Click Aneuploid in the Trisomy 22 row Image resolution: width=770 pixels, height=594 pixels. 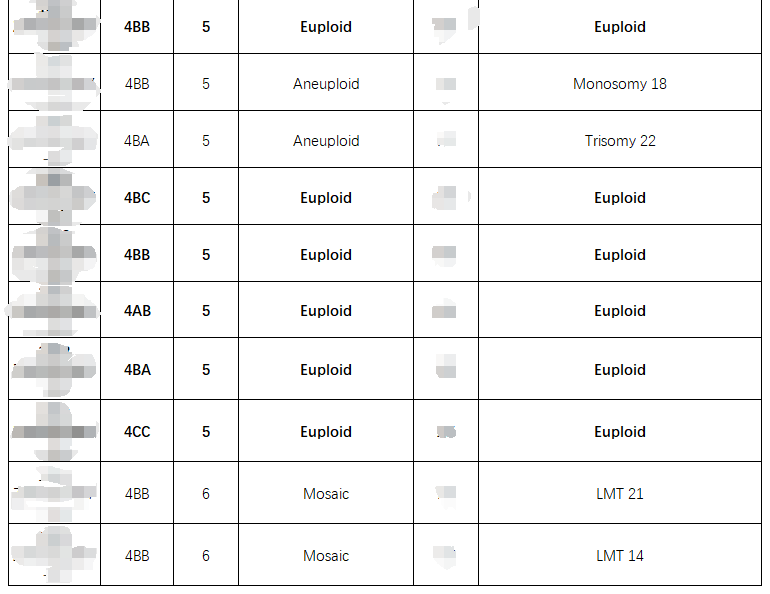pyautogui.click(x=326, y=141)
